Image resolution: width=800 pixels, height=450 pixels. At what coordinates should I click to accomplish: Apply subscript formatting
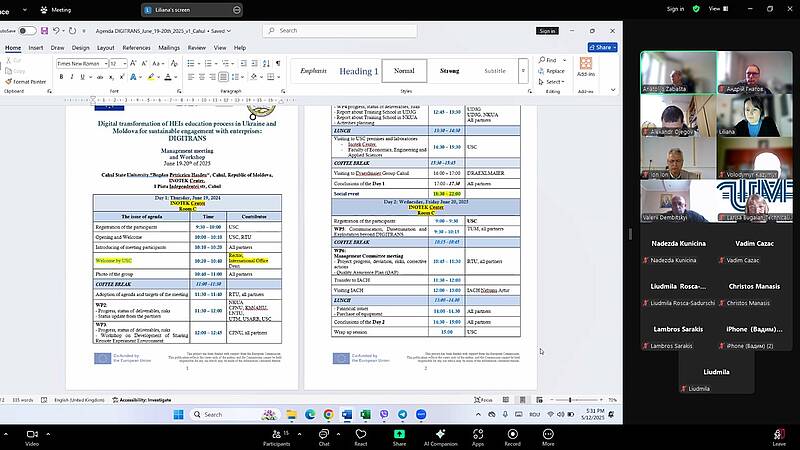[111, 77]
